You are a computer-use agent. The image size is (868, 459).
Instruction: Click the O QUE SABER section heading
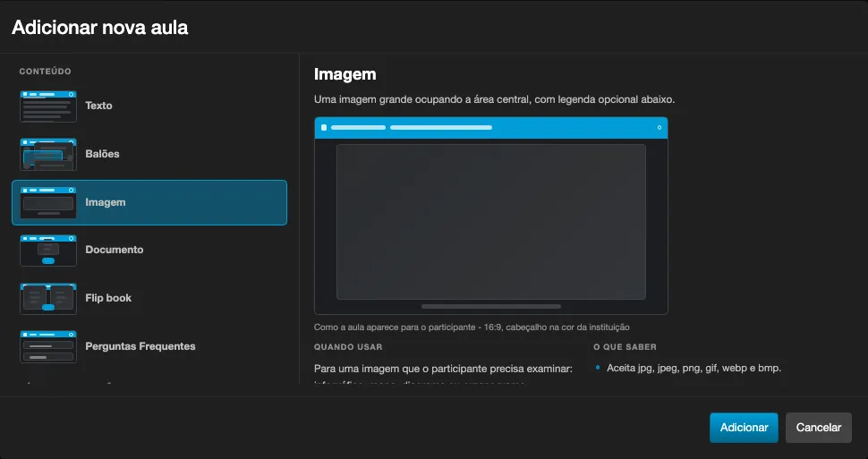coord(625,347)
